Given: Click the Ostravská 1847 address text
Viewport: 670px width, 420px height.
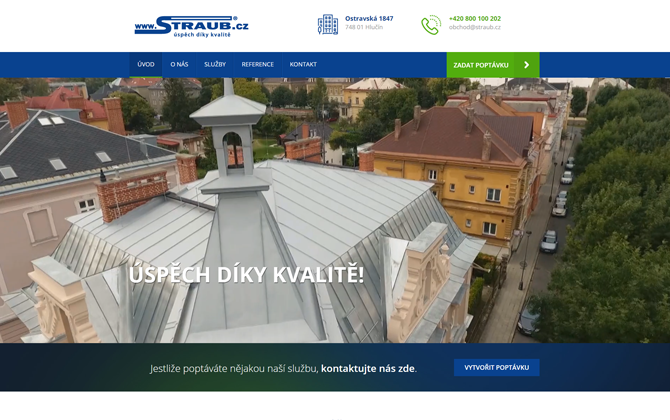Looking at the screenshot, I should pos(369,18).
